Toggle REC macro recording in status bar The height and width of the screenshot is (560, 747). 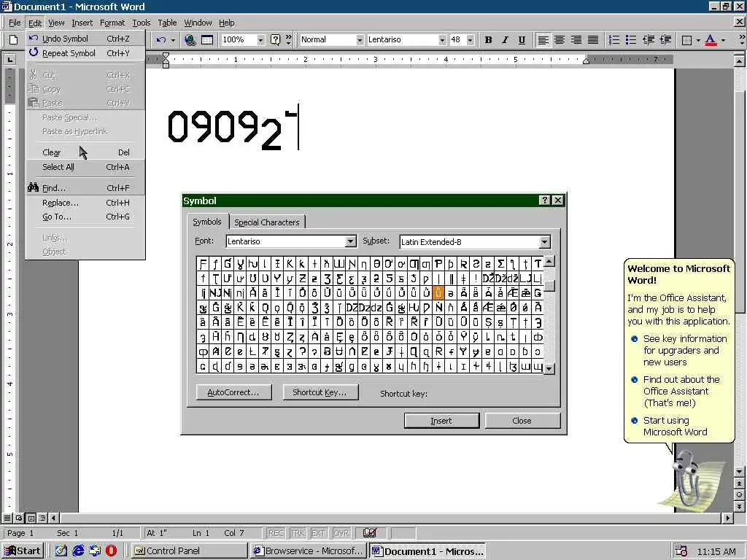[275, 533]
